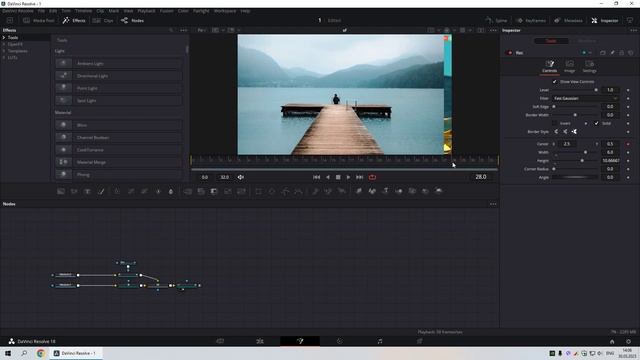This screenshot has width=640, height=360.
Task: Select the Paint tool in toolbar
Action: [101, 191]
